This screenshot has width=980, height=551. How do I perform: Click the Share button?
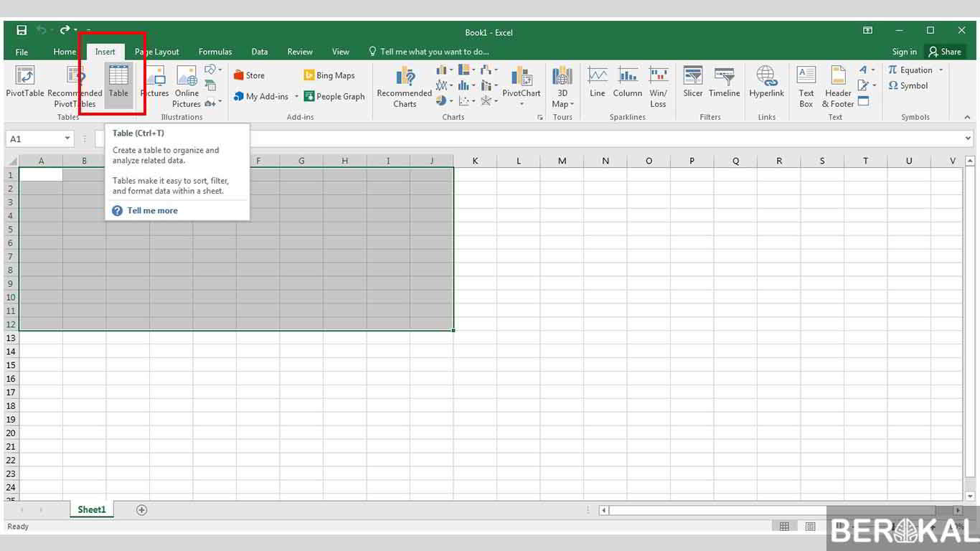(x=944, y=52)
